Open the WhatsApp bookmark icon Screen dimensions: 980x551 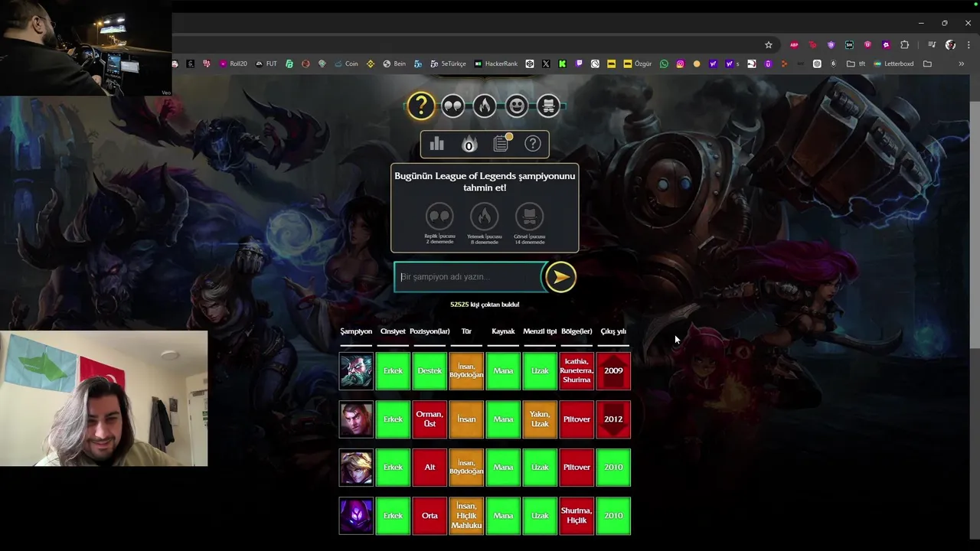[664, 64]
